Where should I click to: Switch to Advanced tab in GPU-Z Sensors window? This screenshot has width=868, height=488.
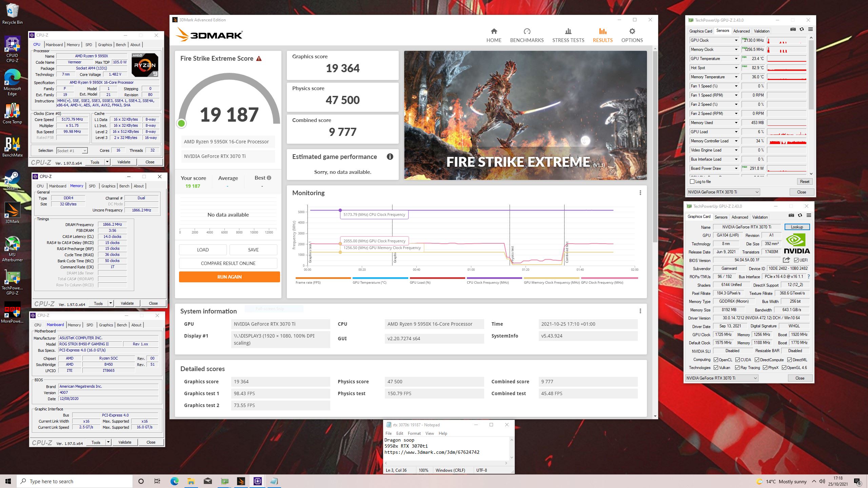(742, 31)
